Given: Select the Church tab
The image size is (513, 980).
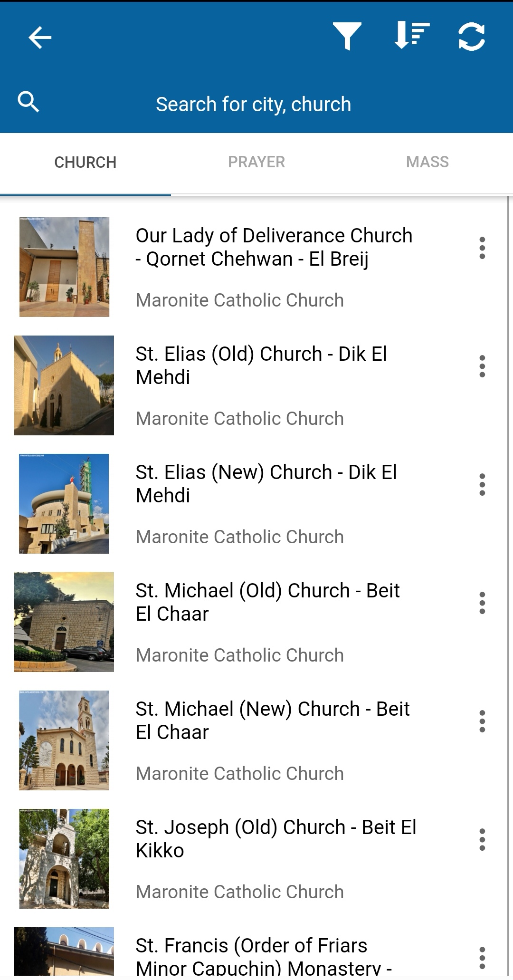Looking at the screenshot, I should tap(85, 162).
